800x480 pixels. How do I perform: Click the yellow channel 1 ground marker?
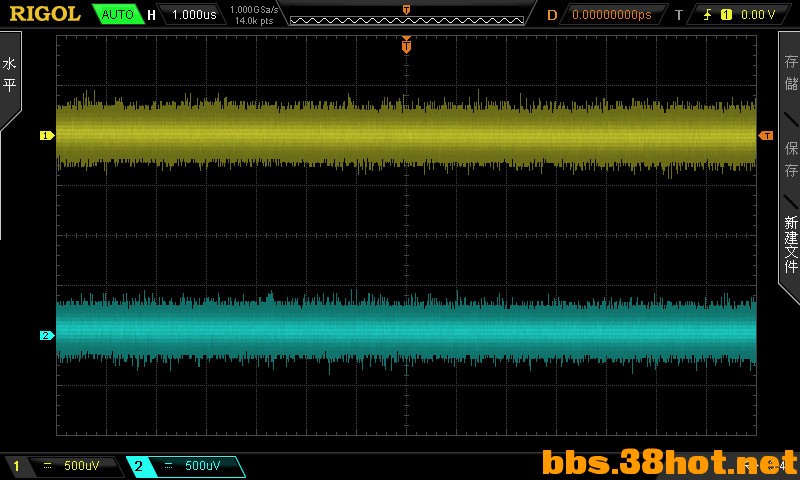point(47,136)
